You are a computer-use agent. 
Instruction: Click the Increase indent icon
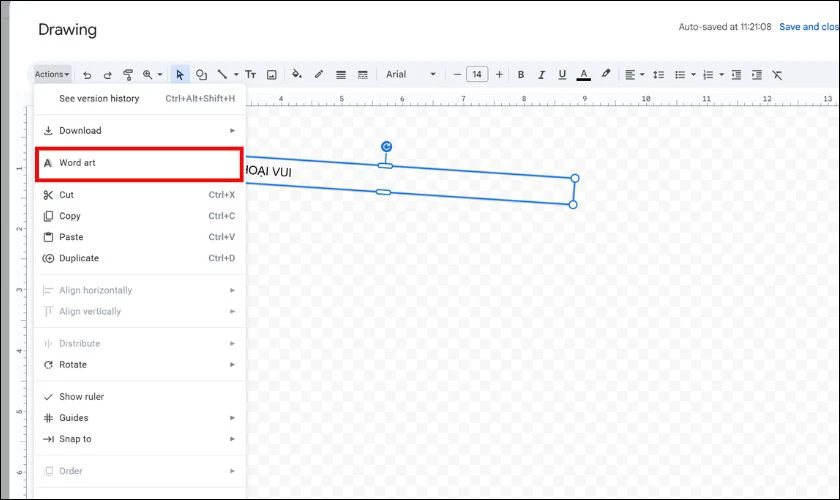(756, 74)
